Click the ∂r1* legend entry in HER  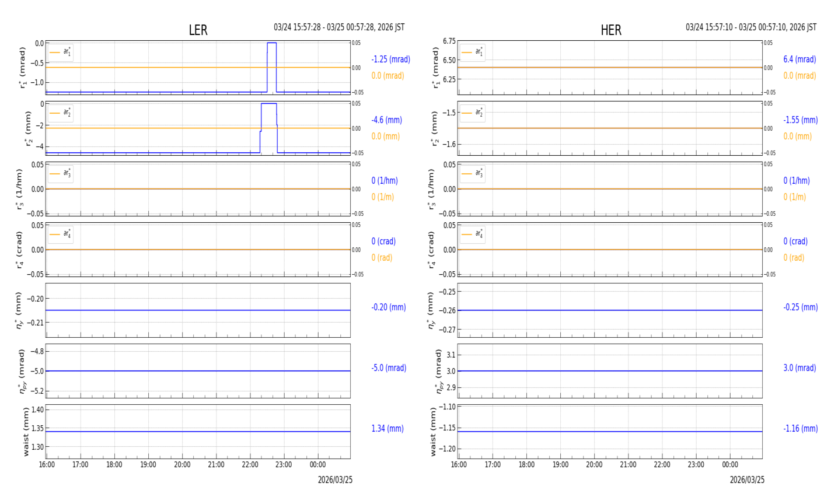(x=473, y=52)
